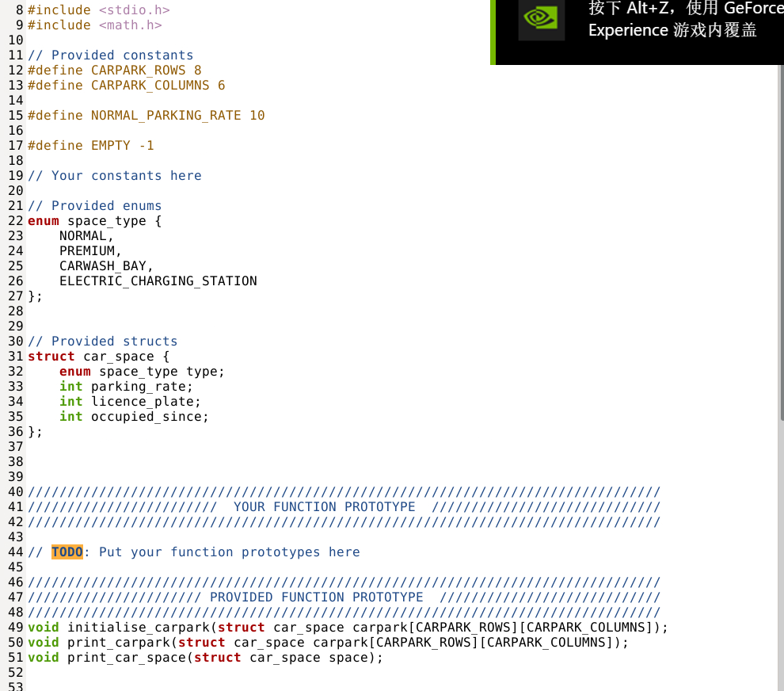
Task: Click the highlighted TODO keyword
Action: coord(67,552)
